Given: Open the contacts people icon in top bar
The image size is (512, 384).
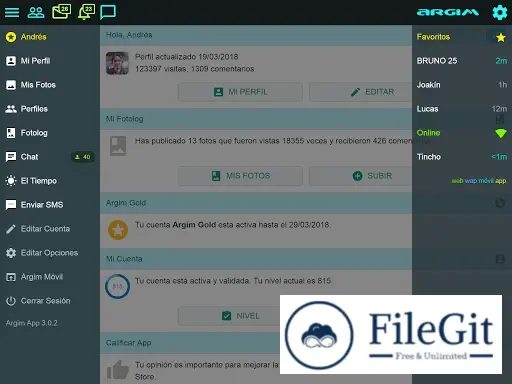Looking at the screenshot, I should (x=36, y=12).
